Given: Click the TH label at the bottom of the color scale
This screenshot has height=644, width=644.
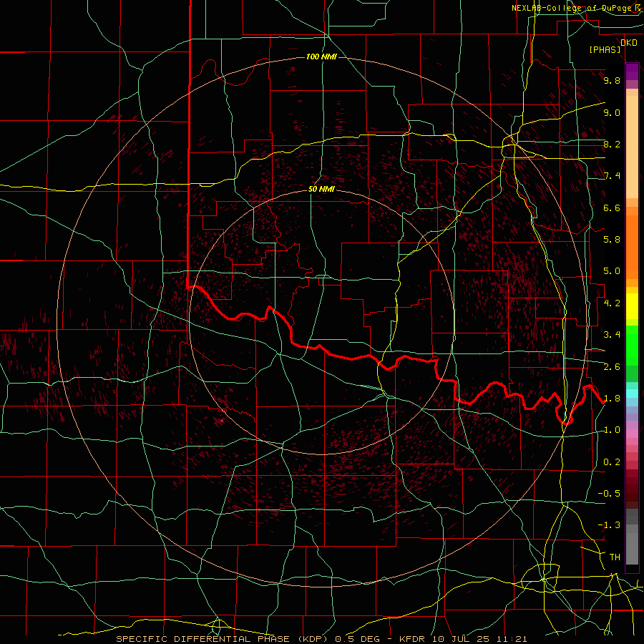Looking at the screenshot, I should pyautogui.click(x=615, y=557).
